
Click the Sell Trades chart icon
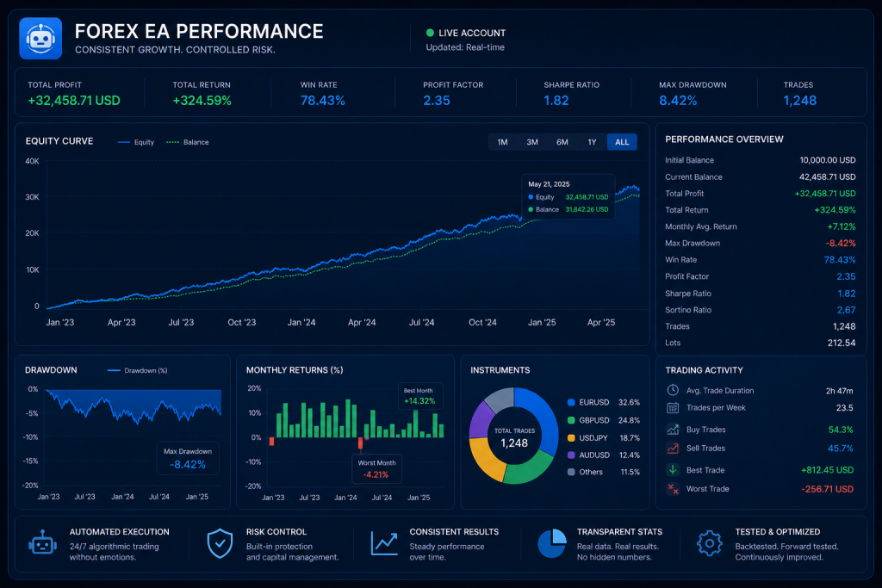point(673,448)
